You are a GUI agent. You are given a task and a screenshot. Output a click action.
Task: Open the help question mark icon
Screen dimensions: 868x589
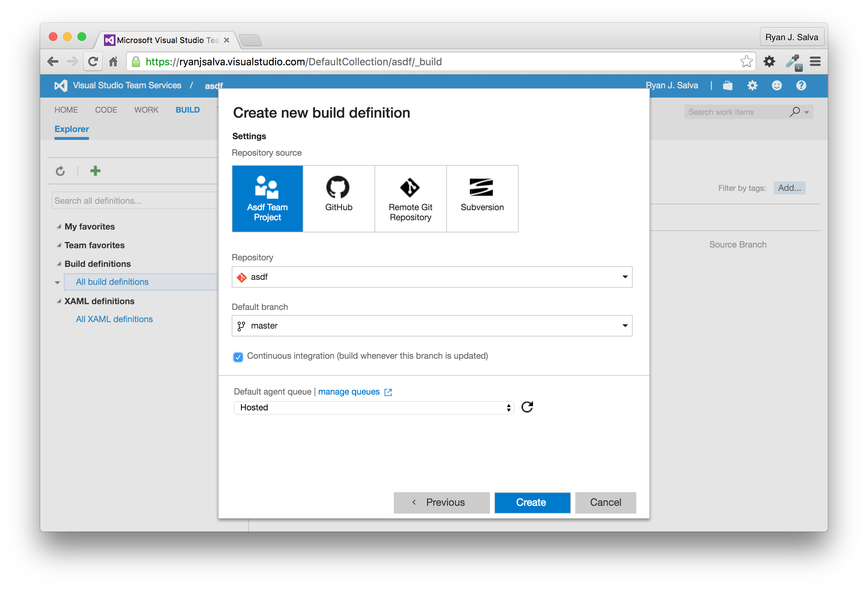point(801,85)
